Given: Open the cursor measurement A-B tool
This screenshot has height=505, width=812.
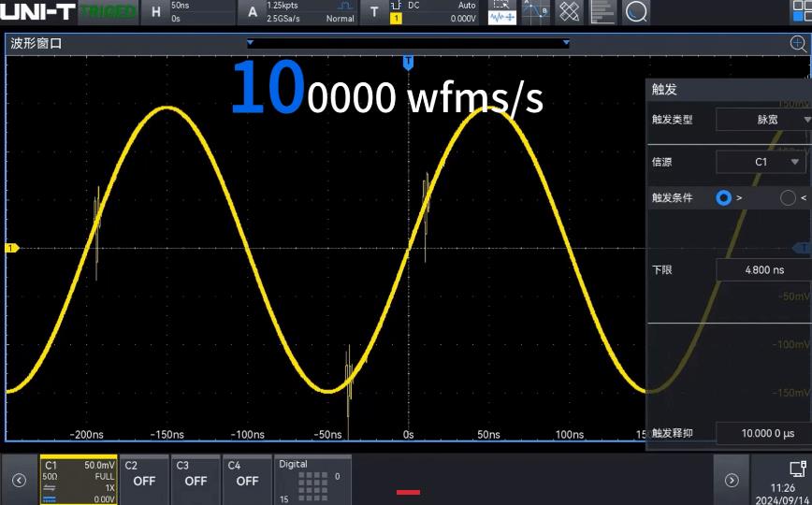Looking at the screenshot, I should coord(536,12).
